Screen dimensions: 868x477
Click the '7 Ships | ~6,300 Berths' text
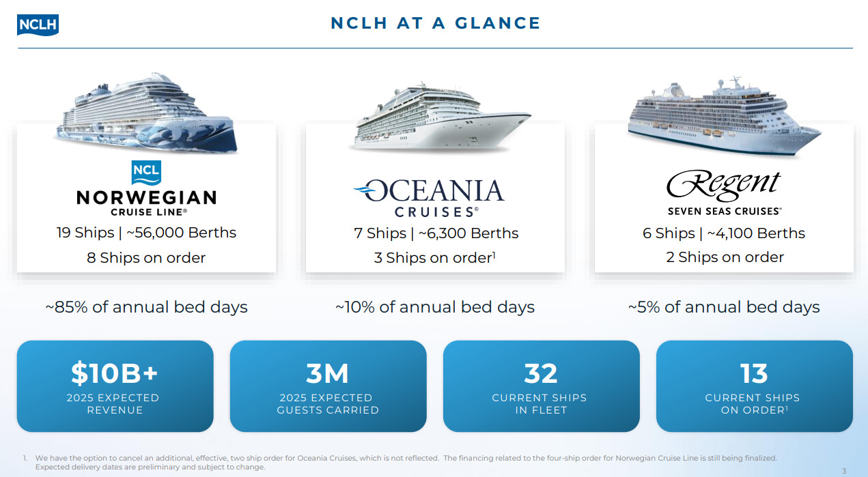click(x=436, y=233)
